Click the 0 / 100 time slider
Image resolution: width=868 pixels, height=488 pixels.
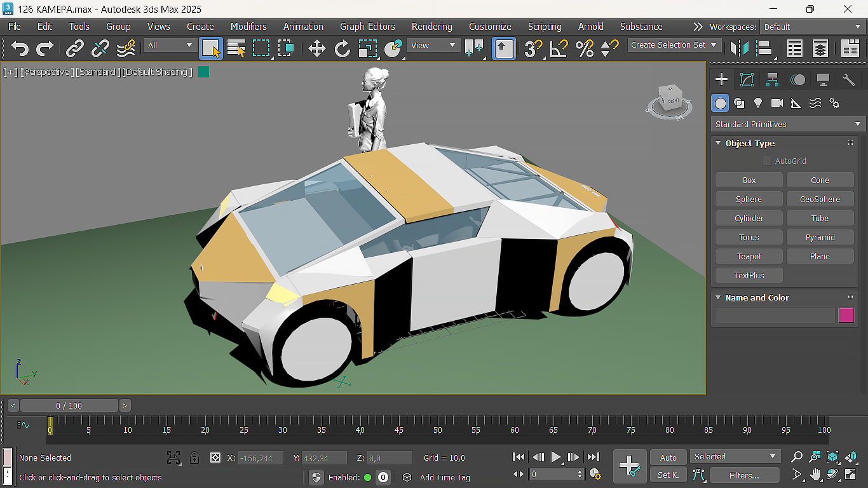point(69,405)
